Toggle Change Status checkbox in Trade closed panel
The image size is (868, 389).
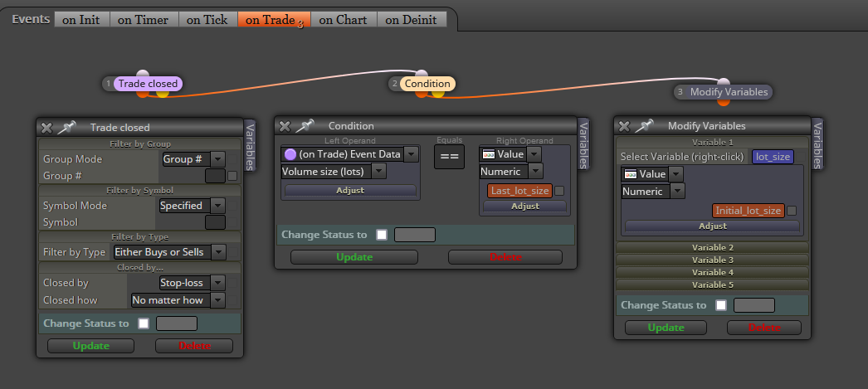click(144, 323)
